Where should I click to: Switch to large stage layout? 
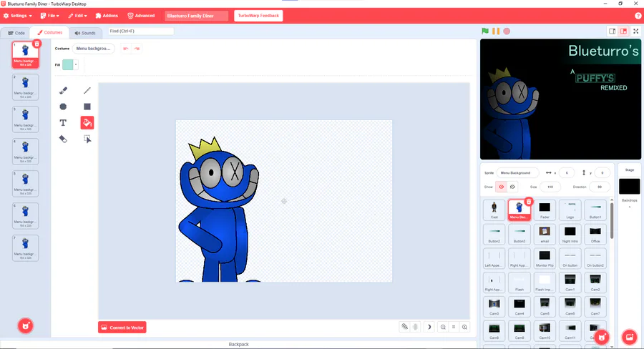pos(623,31)
